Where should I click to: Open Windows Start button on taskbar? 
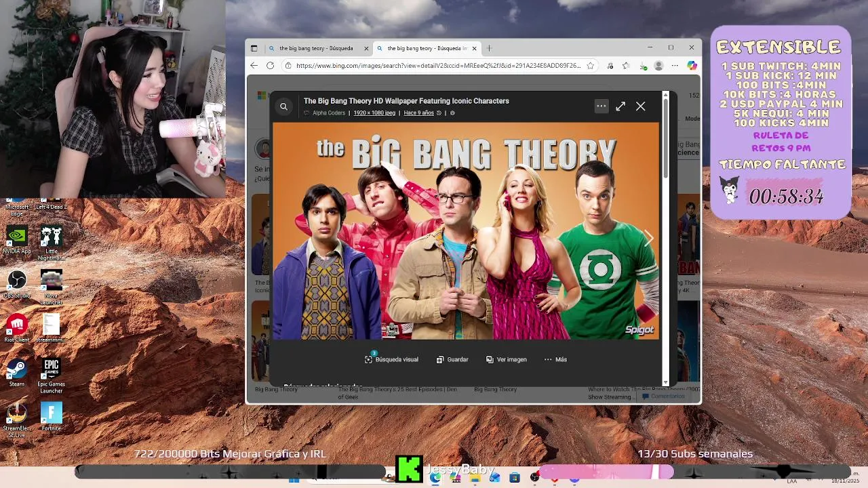[294, 479]
